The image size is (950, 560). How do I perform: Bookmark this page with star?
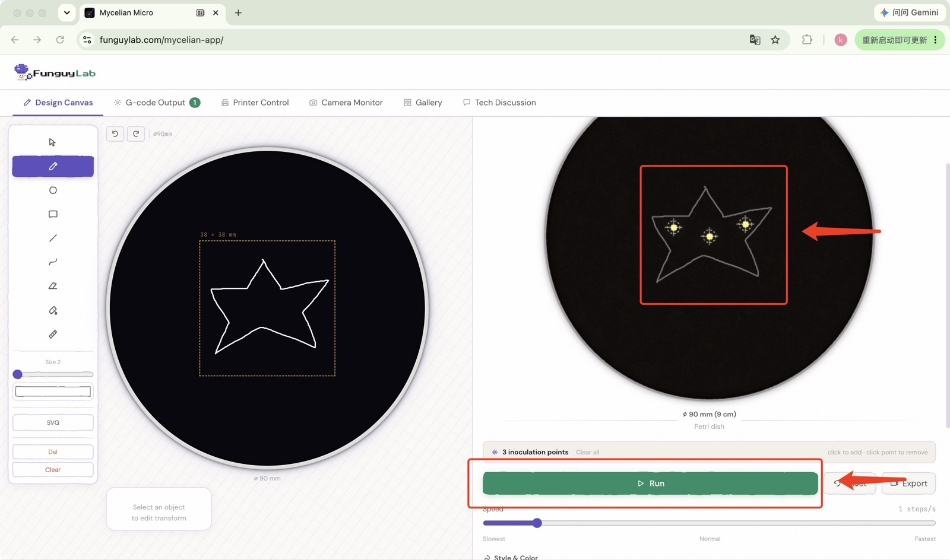coord(775,40)
